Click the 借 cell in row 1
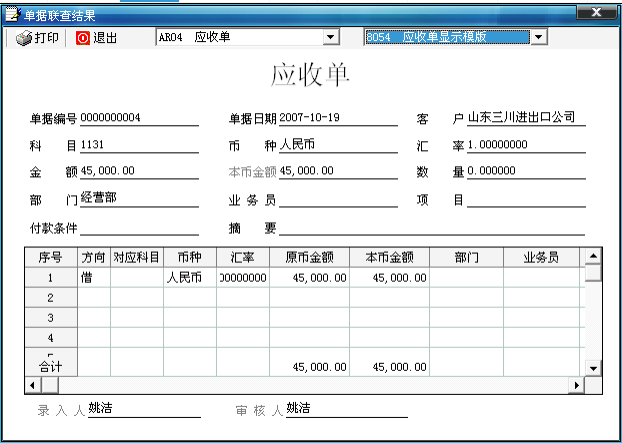The image size is (622, 443). point(94,278)
